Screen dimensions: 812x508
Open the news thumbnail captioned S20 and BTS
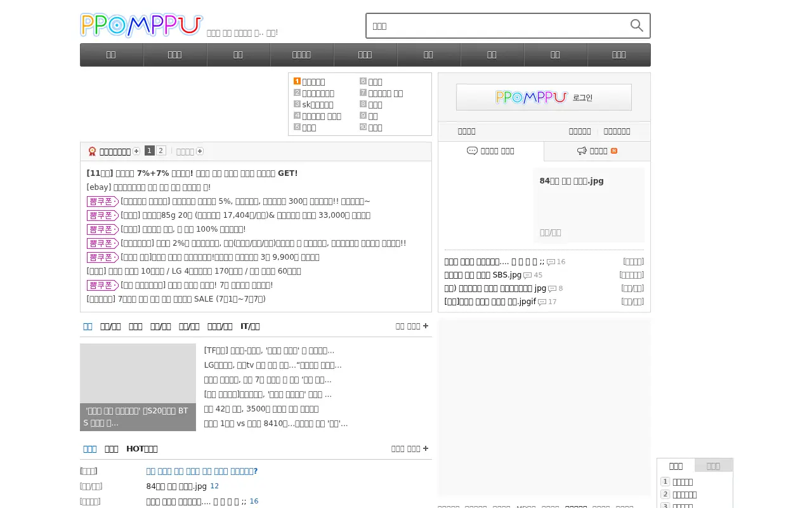[138, 387]
